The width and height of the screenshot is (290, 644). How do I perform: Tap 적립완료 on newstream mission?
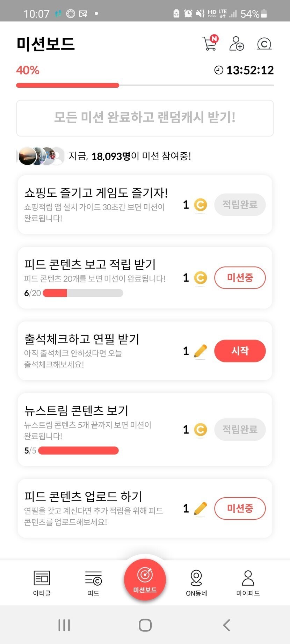(x=240, y=429)
